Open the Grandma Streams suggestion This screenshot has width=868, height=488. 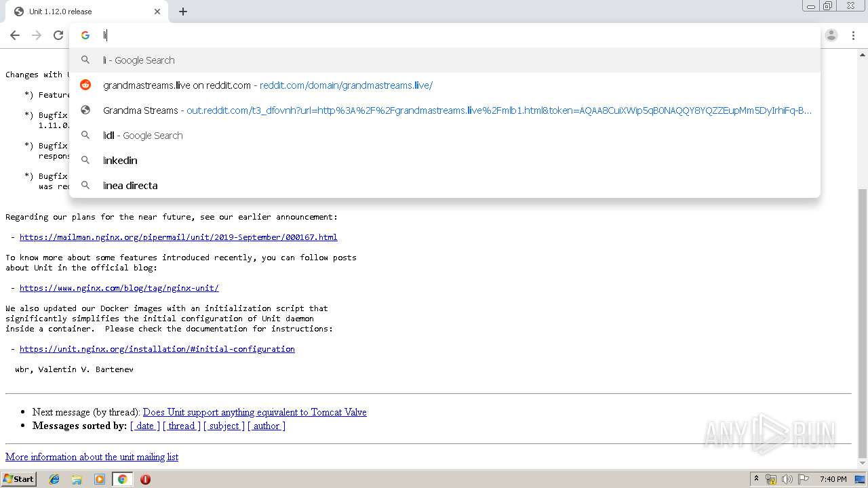click(445, 110)
